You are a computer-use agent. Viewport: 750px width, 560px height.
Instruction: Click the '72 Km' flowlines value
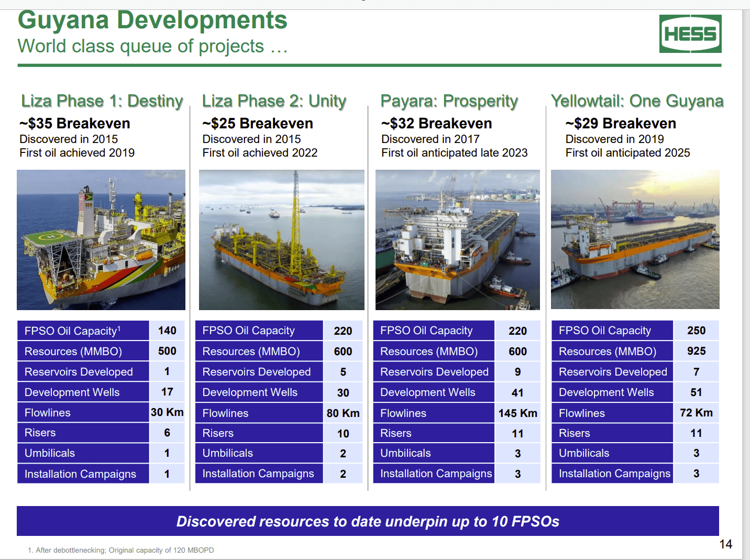[x=697, y=413]
